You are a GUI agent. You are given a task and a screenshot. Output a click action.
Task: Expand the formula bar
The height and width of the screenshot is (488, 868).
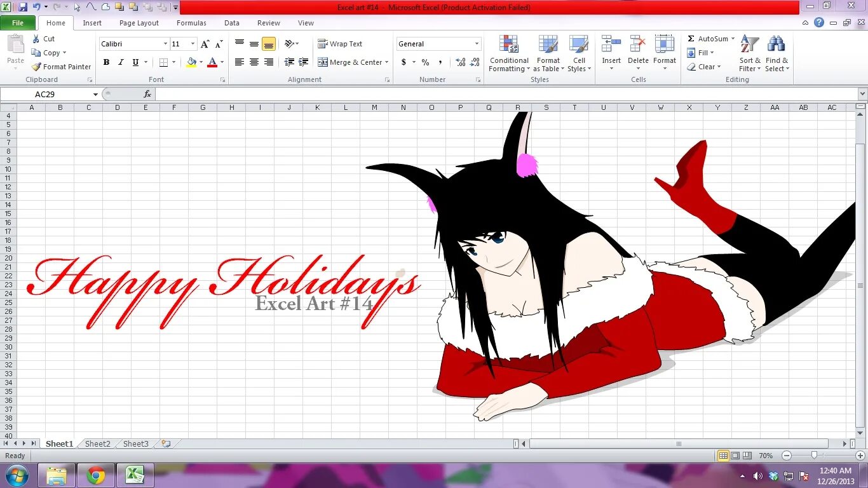coord(862,94)
